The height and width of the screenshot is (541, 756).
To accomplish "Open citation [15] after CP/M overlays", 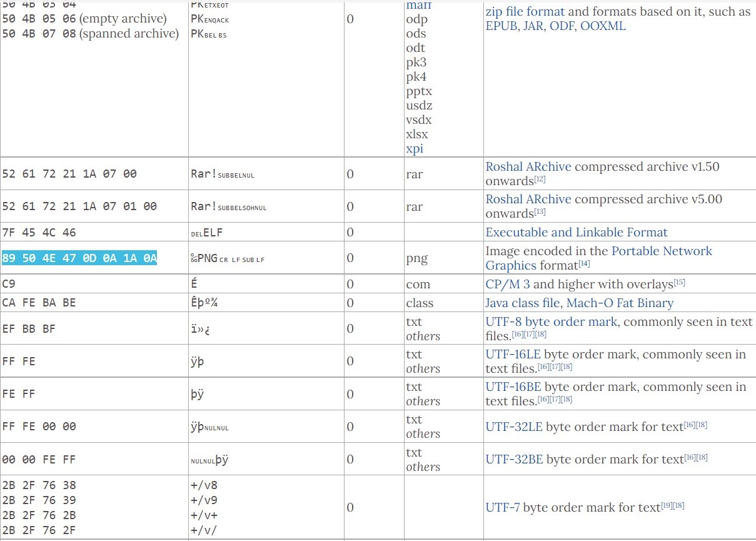I will tap(679, 283).
